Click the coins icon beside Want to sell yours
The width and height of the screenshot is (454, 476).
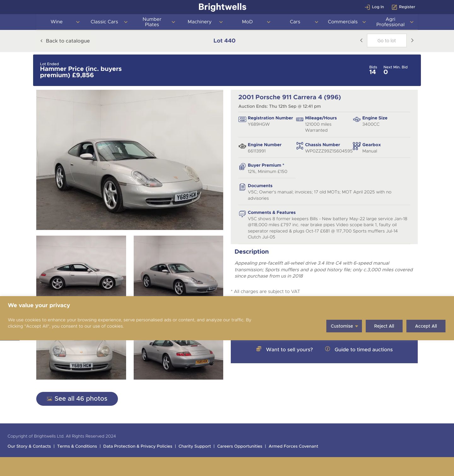click(259, 349)
